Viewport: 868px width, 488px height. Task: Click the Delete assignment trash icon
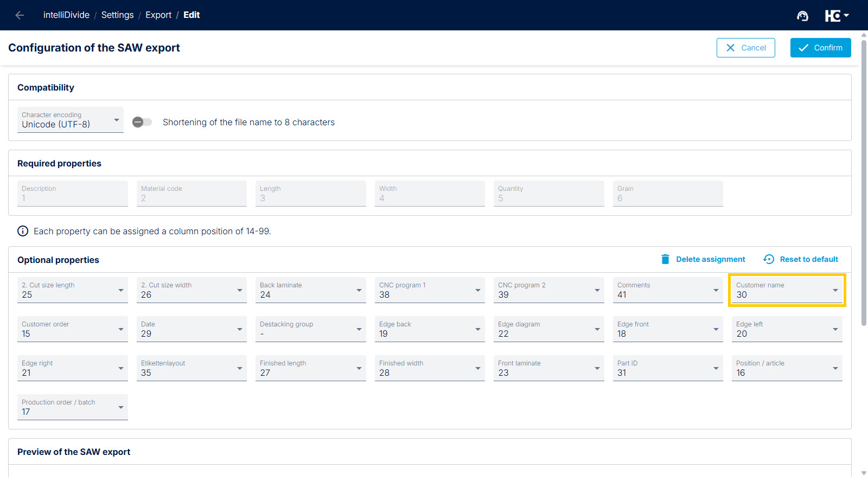[x=665, y=259]
